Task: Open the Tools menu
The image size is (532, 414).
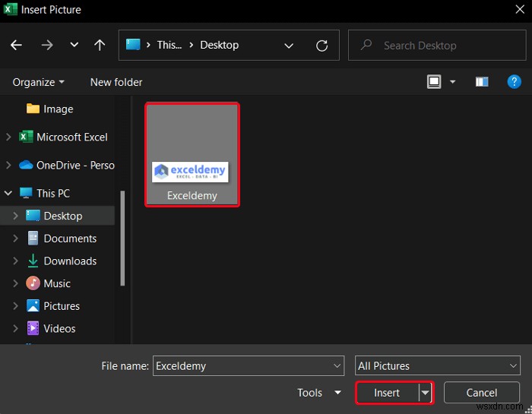Action: pos(318,393)
